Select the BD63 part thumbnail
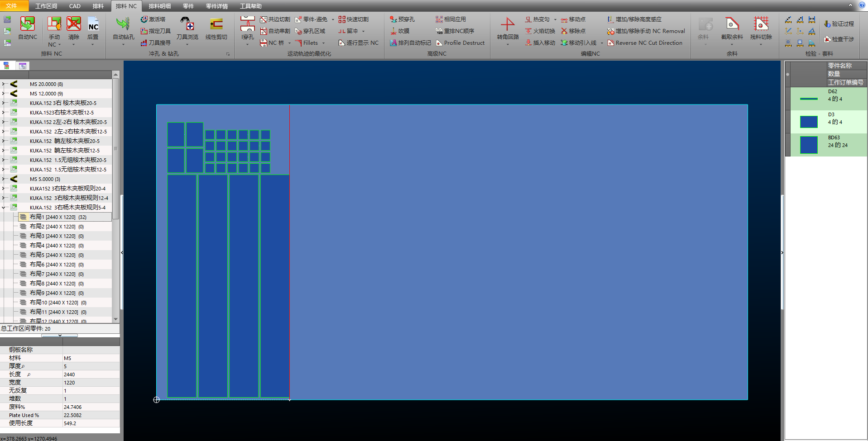 click(809, 145)
